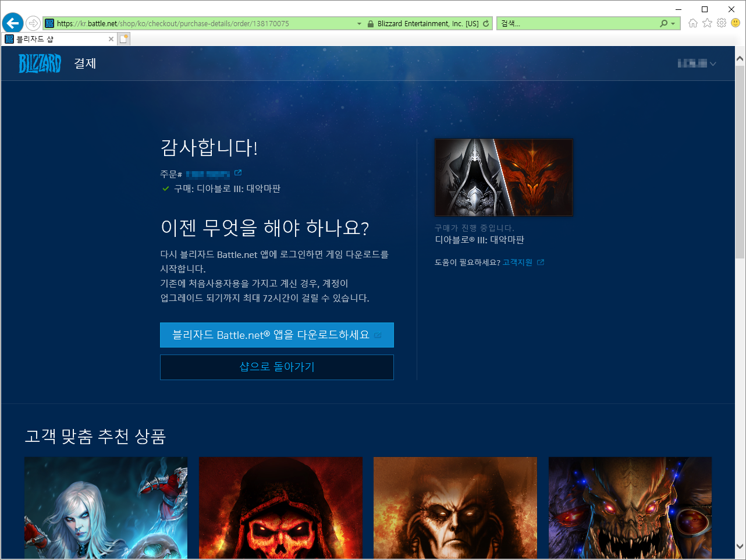Click 블리자드 Battle.net 앱을 다운로드하세요 button

pos(277,335)
